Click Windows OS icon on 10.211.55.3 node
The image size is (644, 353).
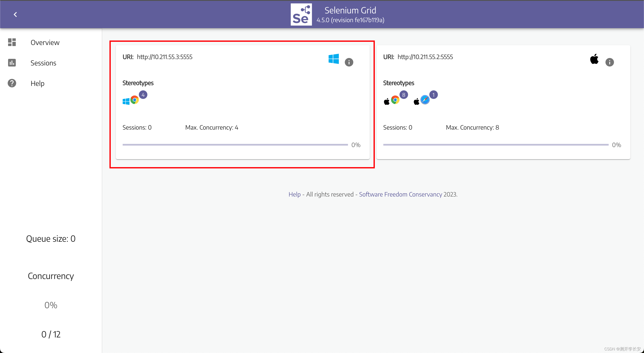(333, 59)
